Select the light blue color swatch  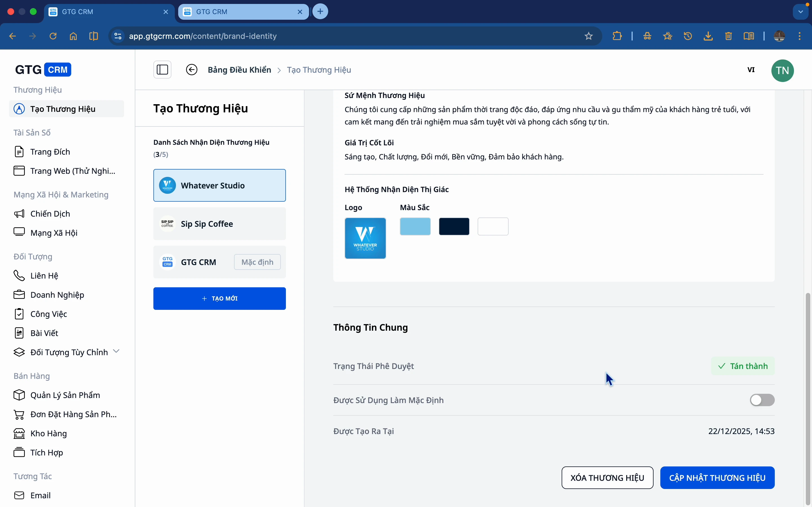[415, 226]
